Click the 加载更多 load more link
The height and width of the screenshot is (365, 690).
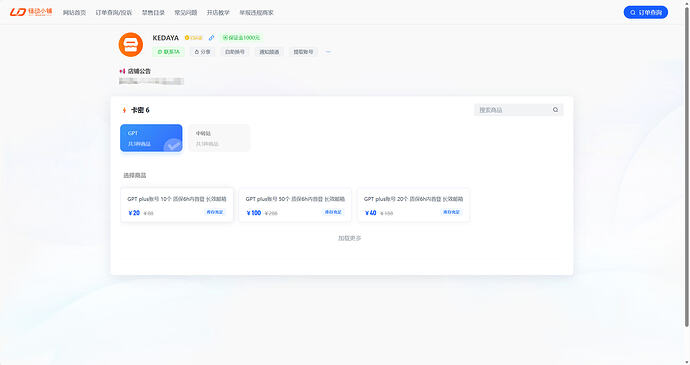(x=349, y=238)
